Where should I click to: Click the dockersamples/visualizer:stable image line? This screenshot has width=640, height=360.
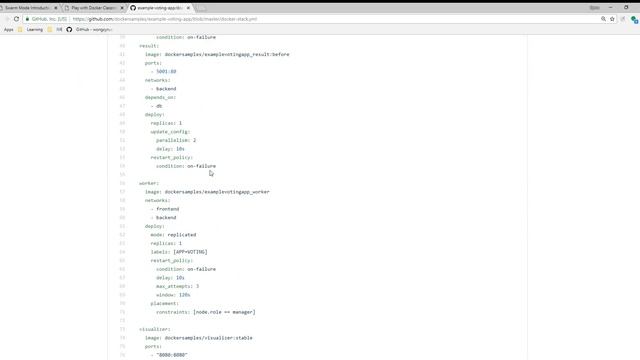tap(199, 338)
